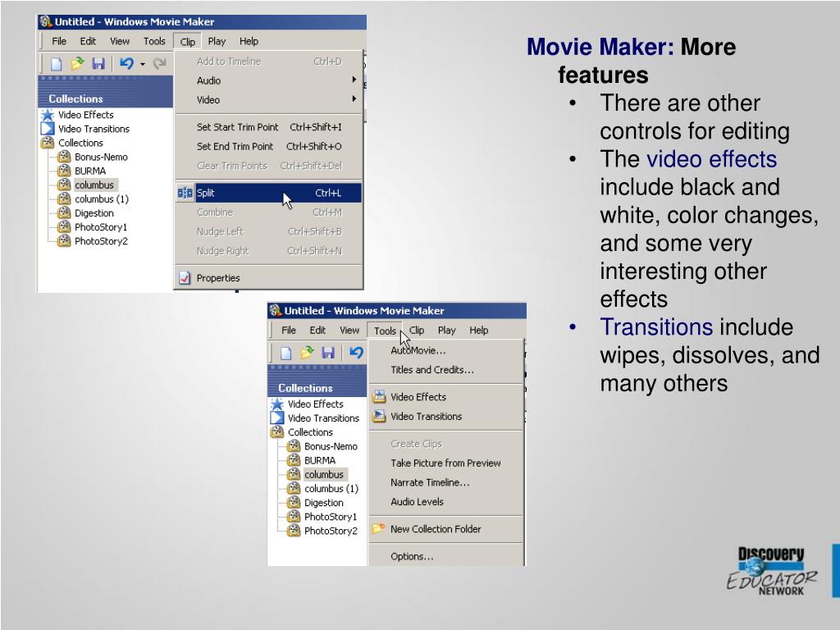This screenshot has height=630, width=840.
Task: Click Video Effects star icon in lower window tree
Action: 277,404
